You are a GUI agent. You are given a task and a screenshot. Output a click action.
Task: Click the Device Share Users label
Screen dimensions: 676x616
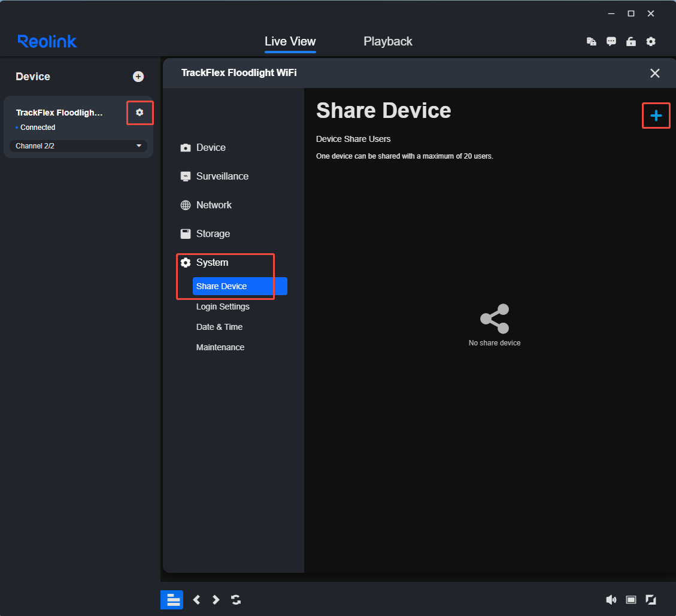click(x=353, y=139)
